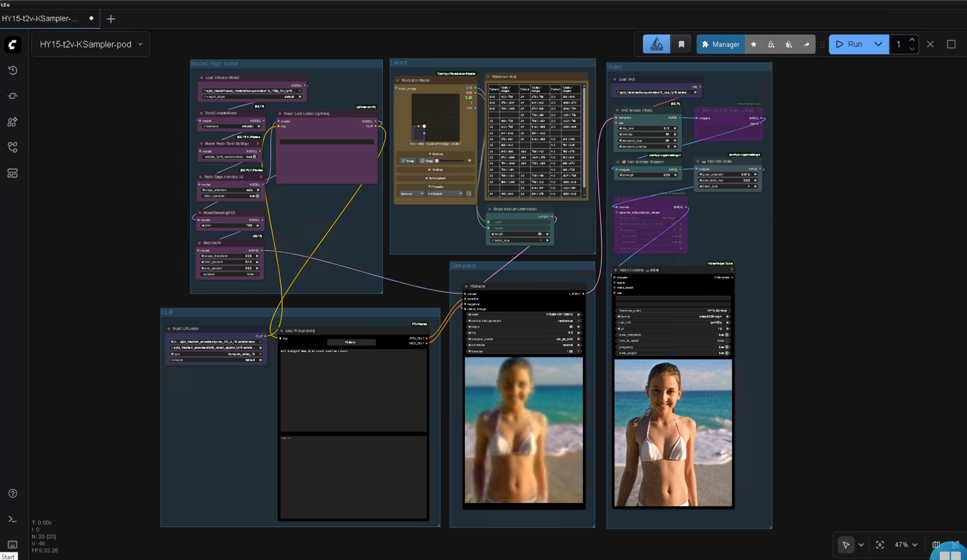Click the bookmark icon next to the ComfyUI logo

(x=681, y=44)
